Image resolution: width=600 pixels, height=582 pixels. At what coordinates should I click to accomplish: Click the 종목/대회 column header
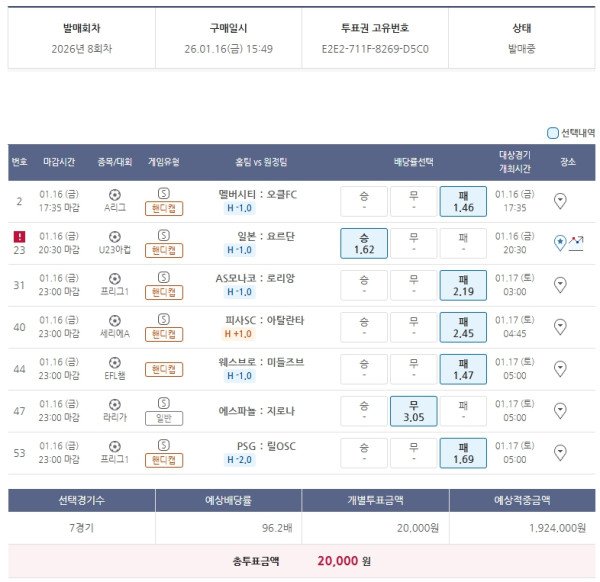click(x=115, y=162)
